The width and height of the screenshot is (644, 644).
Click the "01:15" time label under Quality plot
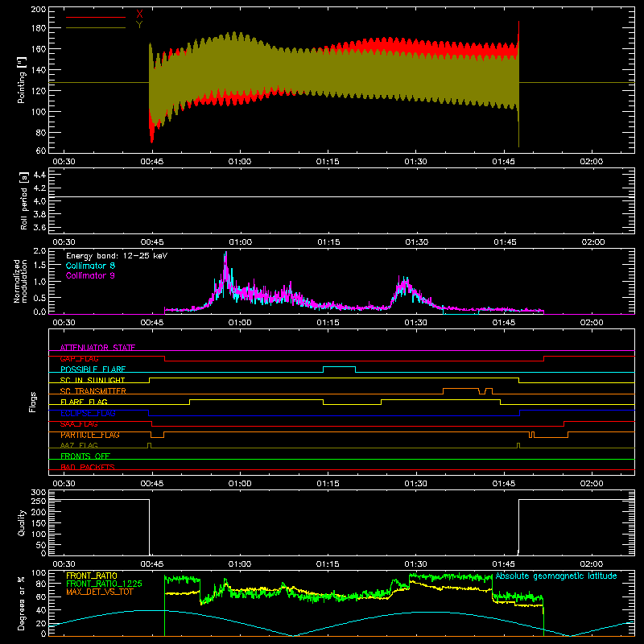328,564
